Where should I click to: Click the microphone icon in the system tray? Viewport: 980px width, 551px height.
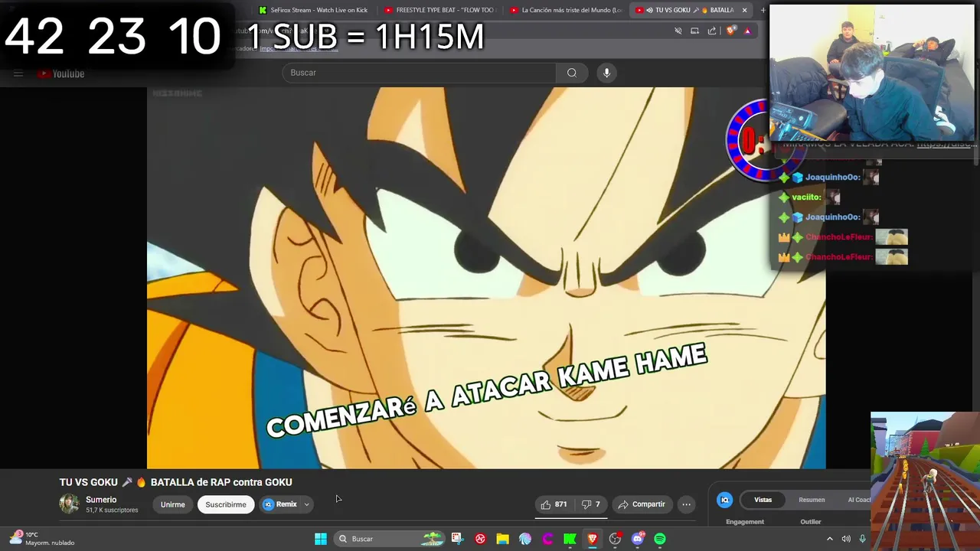click(x=863, y=539)
